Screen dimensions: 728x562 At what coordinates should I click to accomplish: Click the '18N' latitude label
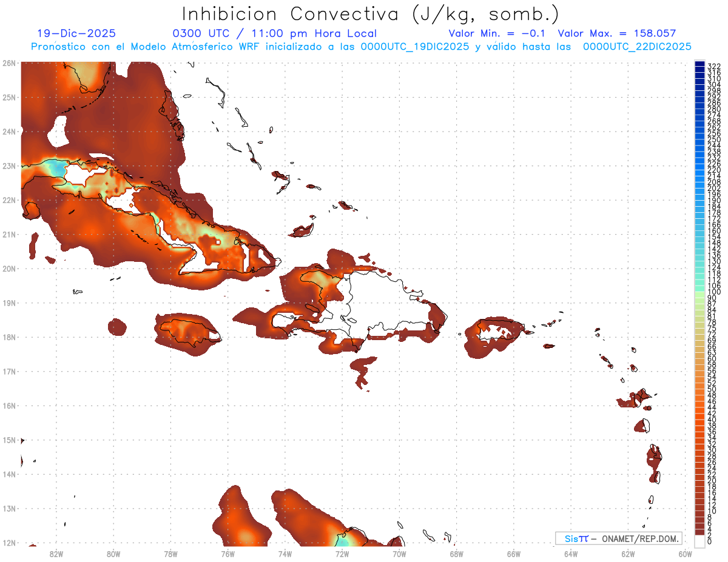click(8, 337)
